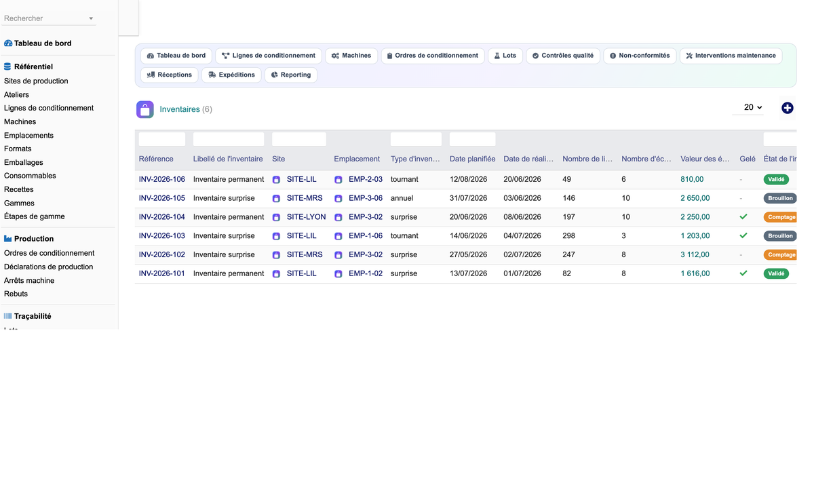Open Emballages in sidebar menu
The width and height of the screenshot is (814, 504).
coord(24,162)
